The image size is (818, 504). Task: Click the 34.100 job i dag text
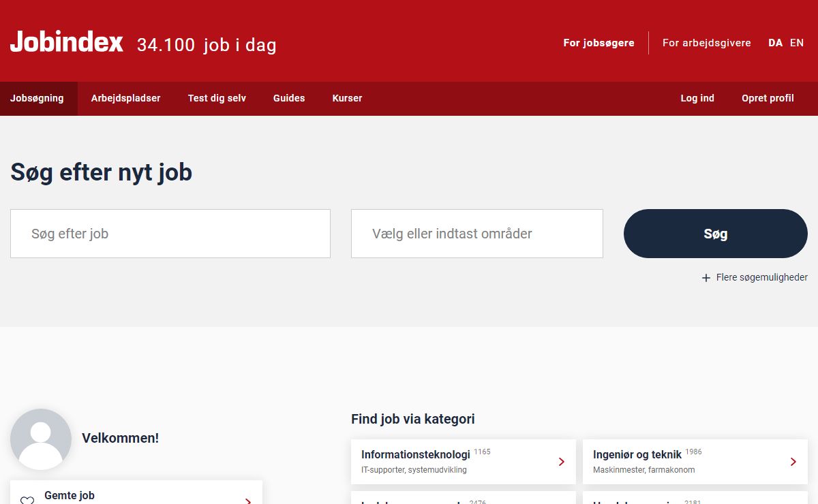coord(207,45)
